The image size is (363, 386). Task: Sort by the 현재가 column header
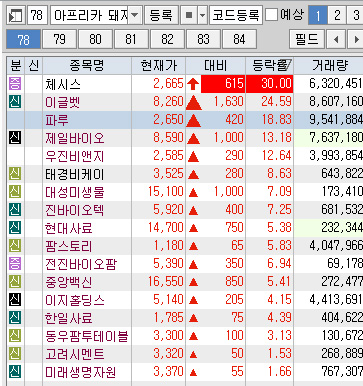(x=158, y=66)
